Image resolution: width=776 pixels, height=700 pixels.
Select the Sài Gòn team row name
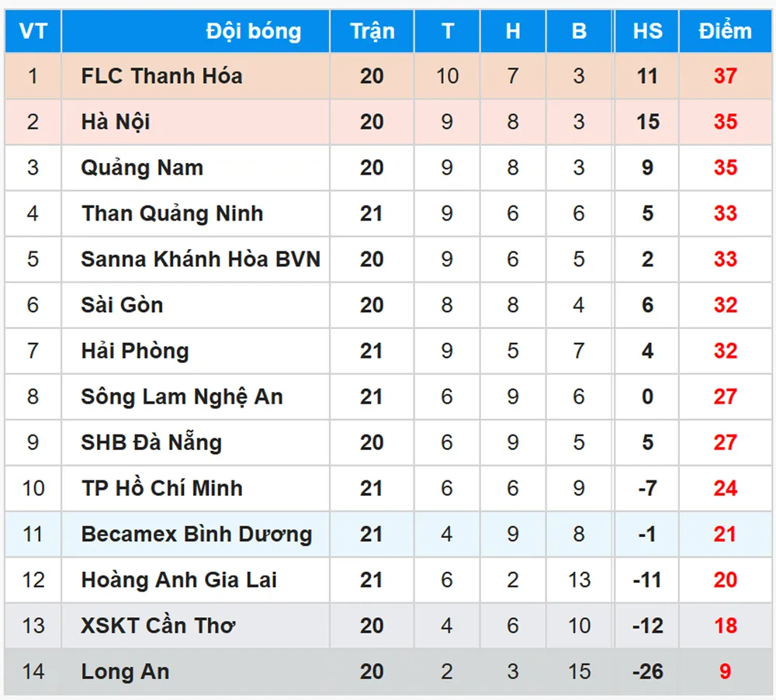point(122,305)
